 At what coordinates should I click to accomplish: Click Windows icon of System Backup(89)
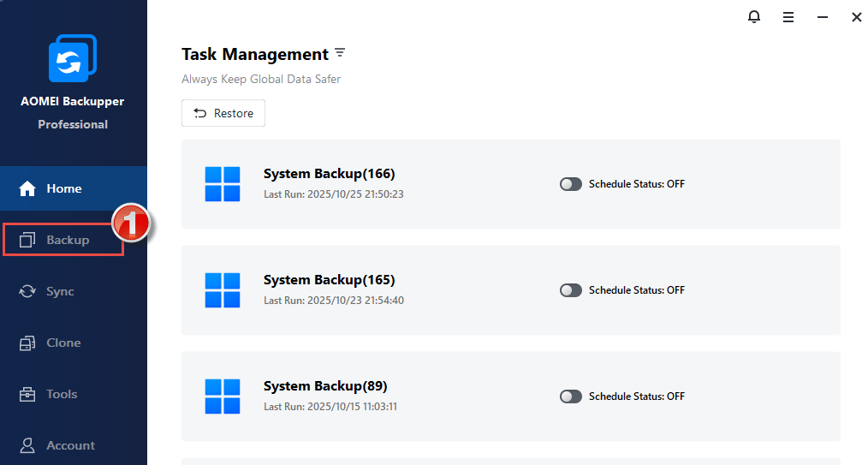click(223, 396)
